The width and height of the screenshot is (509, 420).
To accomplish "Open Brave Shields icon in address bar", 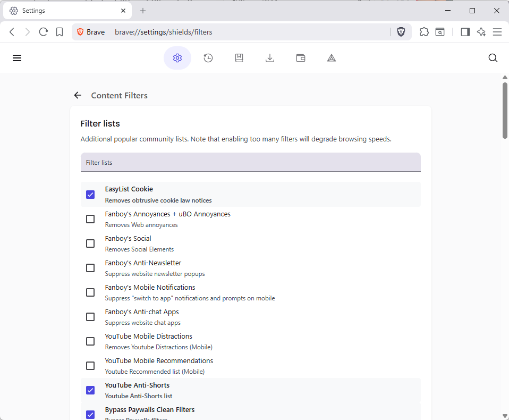I will pos(401,32).
